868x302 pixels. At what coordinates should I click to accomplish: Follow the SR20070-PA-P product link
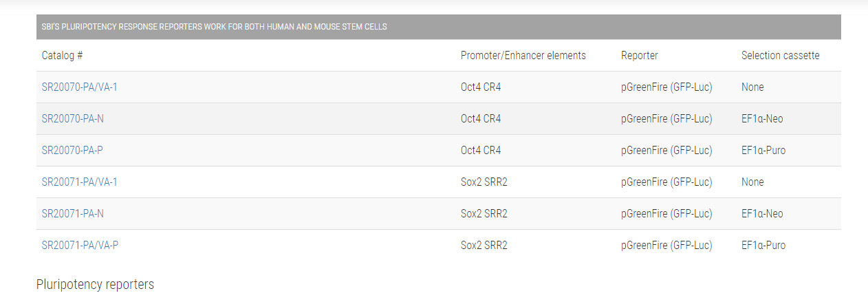click(72, 151)
